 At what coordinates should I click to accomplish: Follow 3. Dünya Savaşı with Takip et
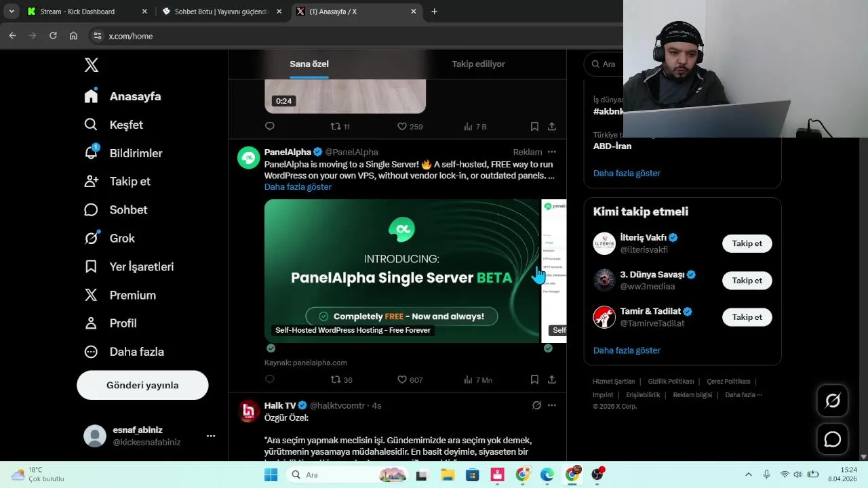747,281
